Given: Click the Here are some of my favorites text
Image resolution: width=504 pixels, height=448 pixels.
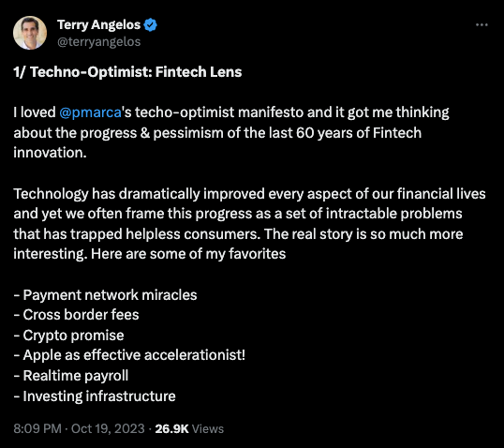Looking at the screenshot, I should (188, 254).
